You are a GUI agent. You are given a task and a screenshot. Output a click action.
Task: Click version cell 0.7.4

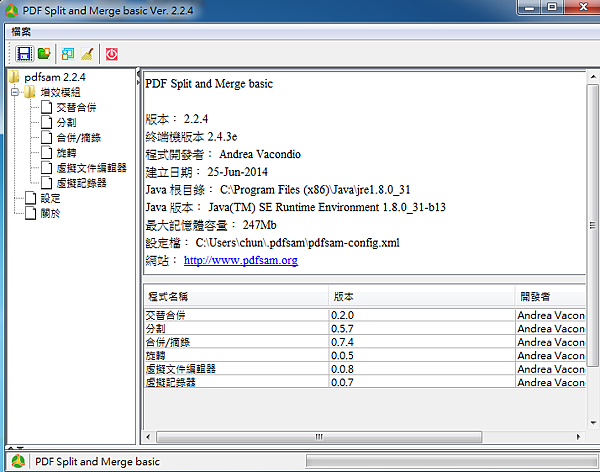422,342
